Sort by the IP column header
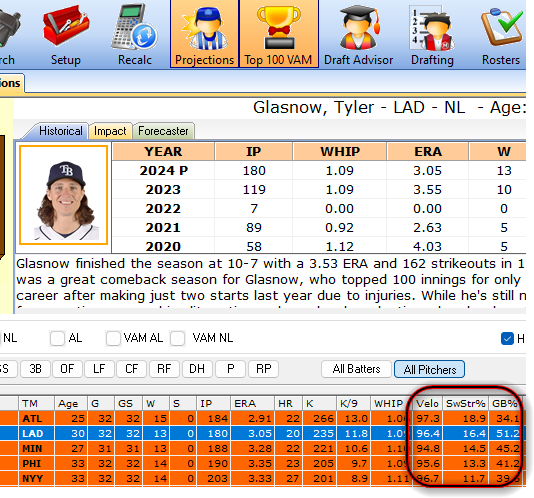The height and width of the screenshot is (498, 534). pyautogui.click(x=214, y=404)
